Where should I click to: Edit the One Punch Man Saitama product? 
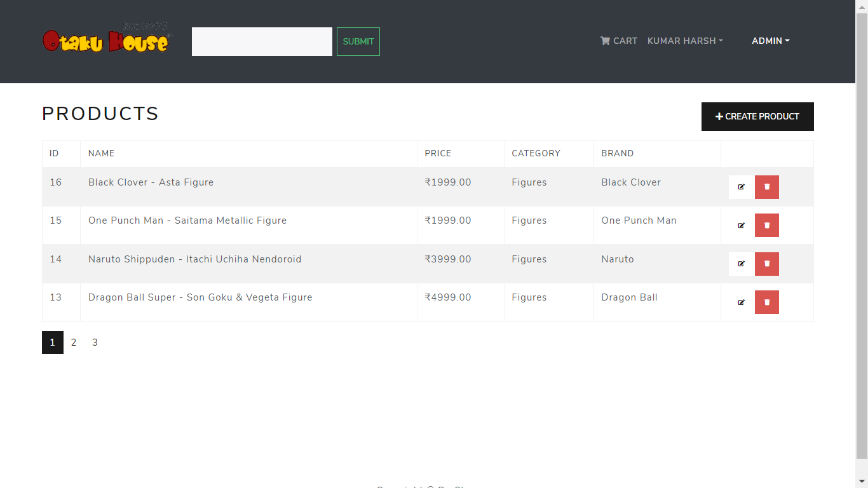742,225
